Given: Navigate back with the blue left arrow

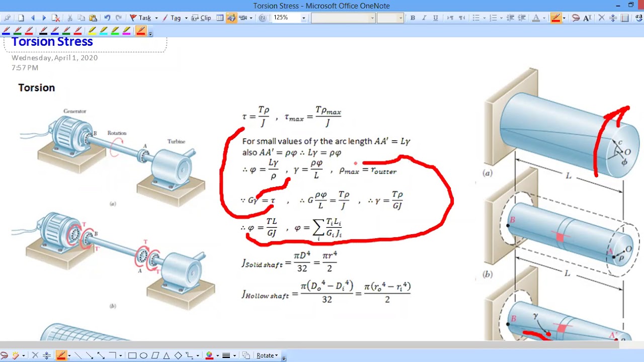Looking at the screenshot, I should pos(33,18).
